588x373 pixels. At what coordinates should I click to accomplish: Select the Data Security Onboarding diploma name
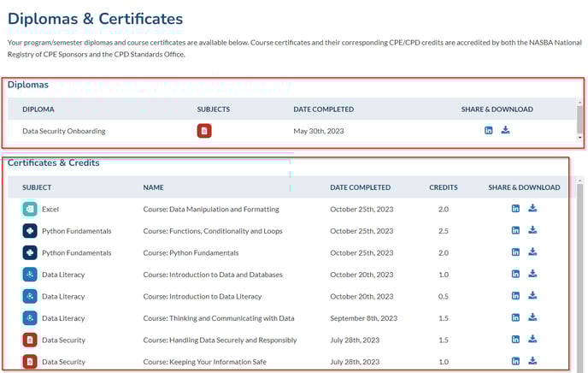pyautogui.click(x=64, y=131)
